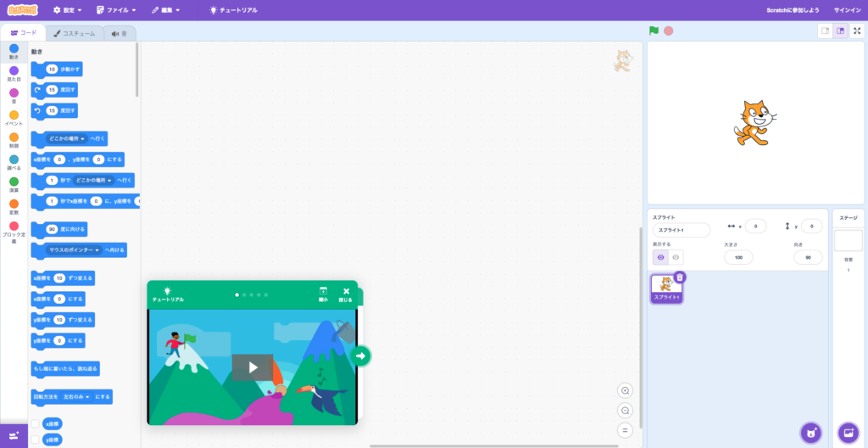This screenshot has height=448, width=868.
Task: Select the 調べる blocks category
Action: click(14, 163)
